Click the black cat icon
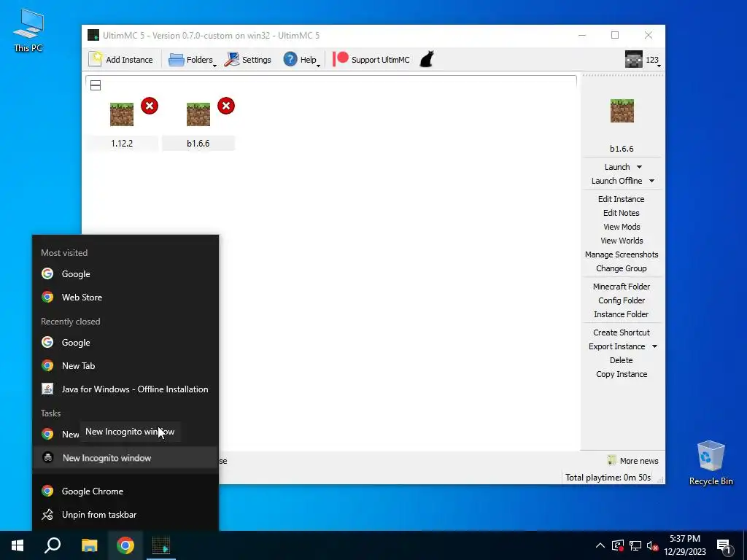Viewport: 747px width, 560px height. tap(427, 60)
